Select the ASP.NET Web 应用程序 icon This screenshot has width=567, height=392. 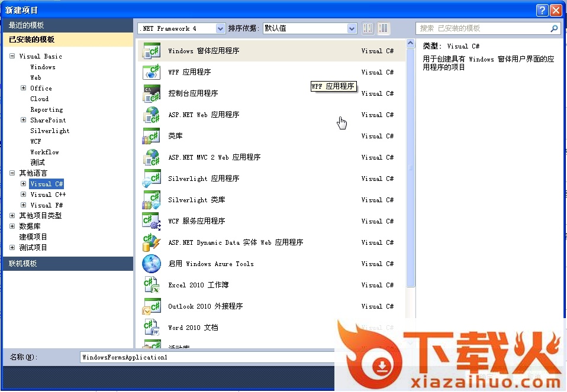pos(151,115)
